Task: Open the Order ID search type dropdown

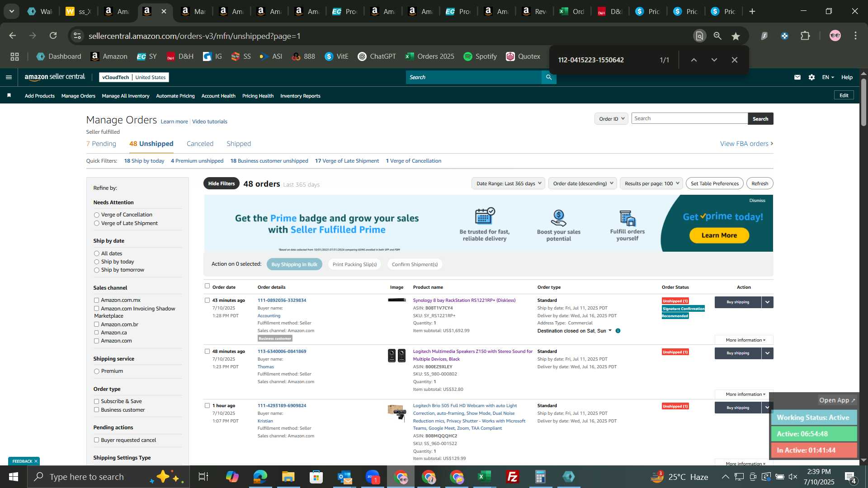Action: click(611, 119)
